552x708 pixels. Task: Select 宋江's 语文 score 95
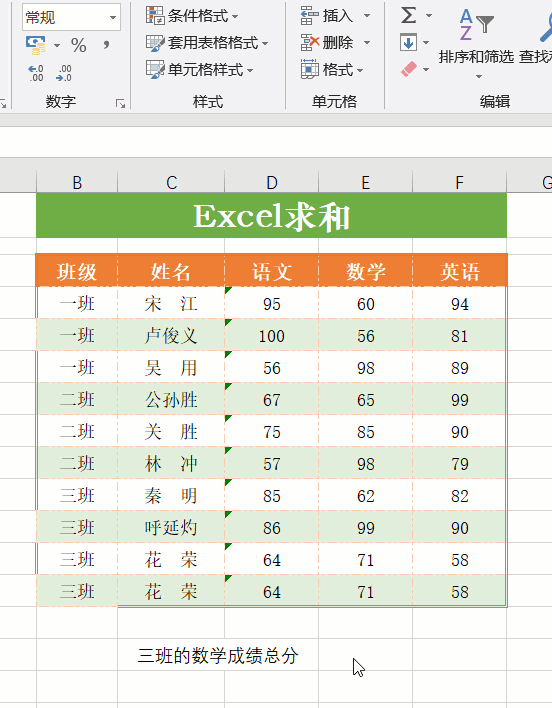pos(271,303)
